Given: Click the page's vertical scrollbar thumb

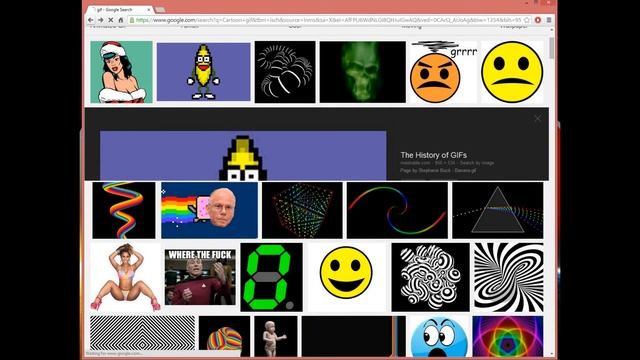Looking at the screenshot, I should point(552,48).
